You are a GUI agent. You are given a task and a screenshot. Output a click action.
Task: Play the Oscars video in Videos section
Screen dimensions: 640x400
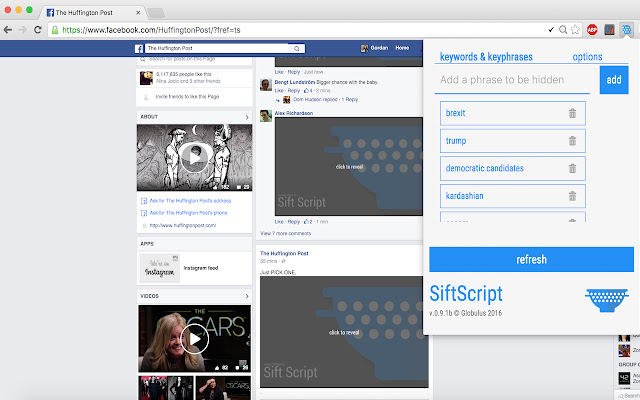click(x=195, y=339)
